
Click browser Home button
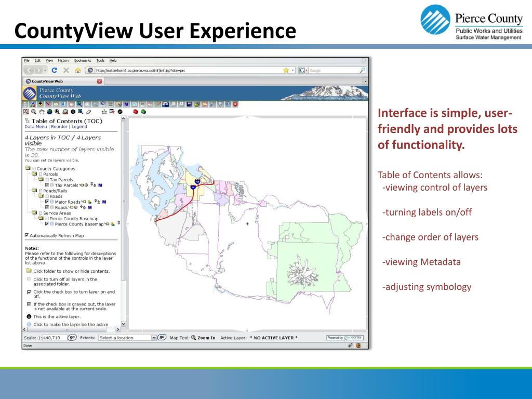coord(78,70)
